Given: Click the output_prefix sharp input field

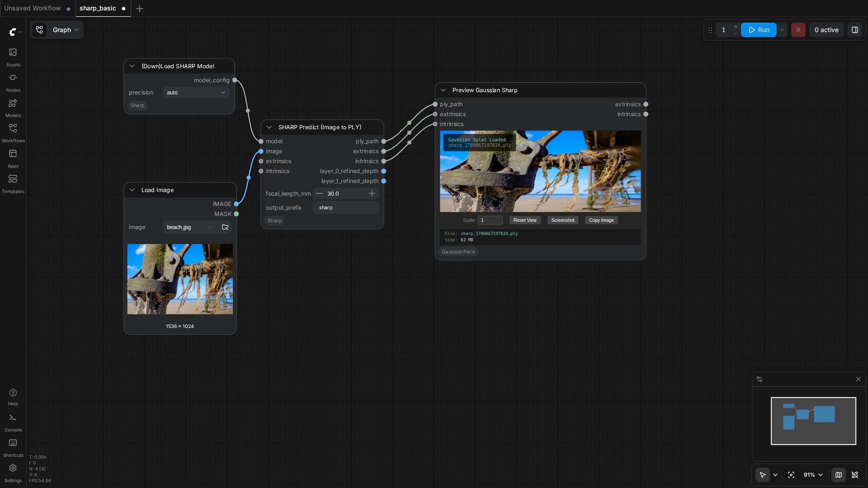Looking at the screenshot, I should point(345,208).
